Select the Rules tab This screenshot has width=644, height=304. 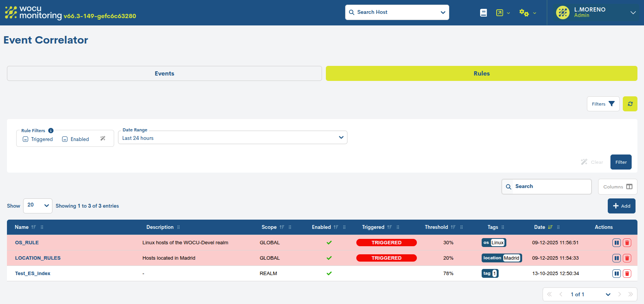[x=481, y=74]
